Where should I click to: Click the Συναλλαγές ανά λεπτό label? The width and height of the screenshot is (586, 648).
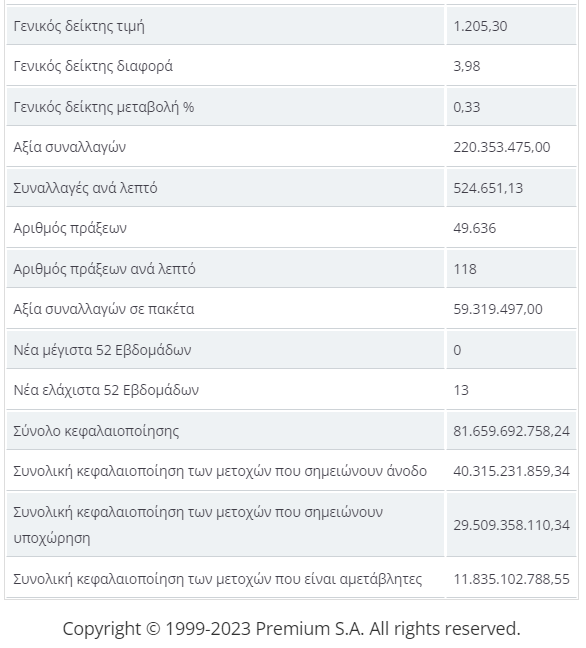85,188
